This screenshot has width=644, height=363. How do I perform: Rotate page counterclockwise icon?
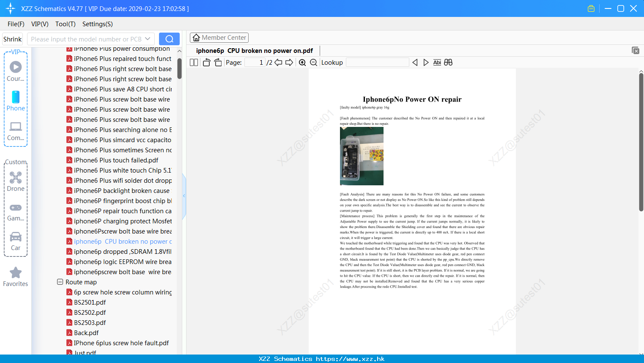pos(206,63)
